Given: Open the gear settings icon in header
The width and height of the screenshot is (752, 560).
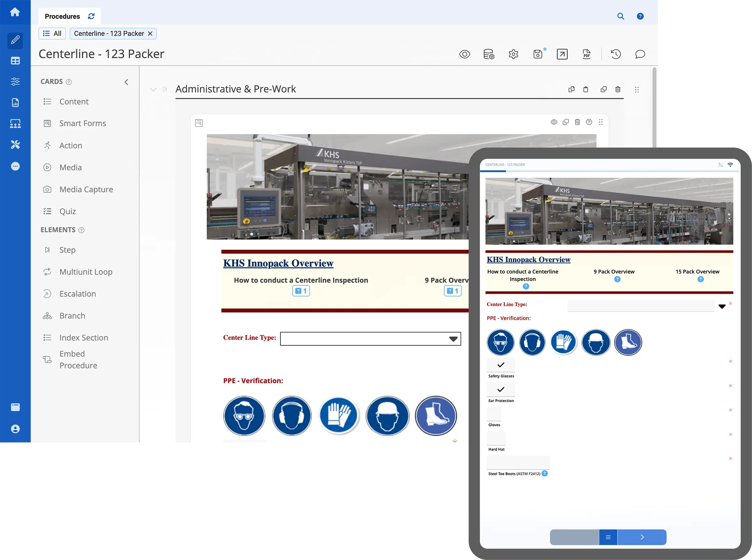Looking at the screenshot, I should click(514, 54).
